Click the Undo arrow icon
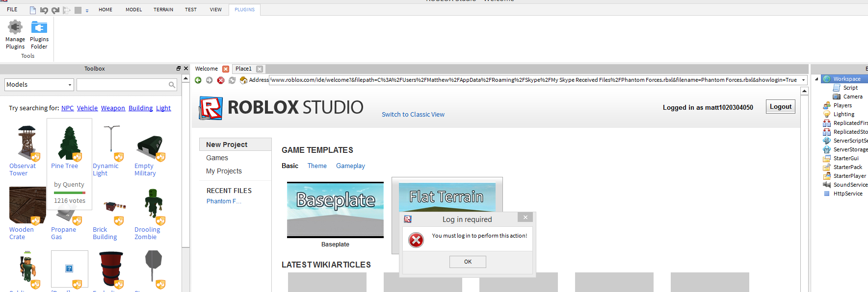 pos(44,10)
